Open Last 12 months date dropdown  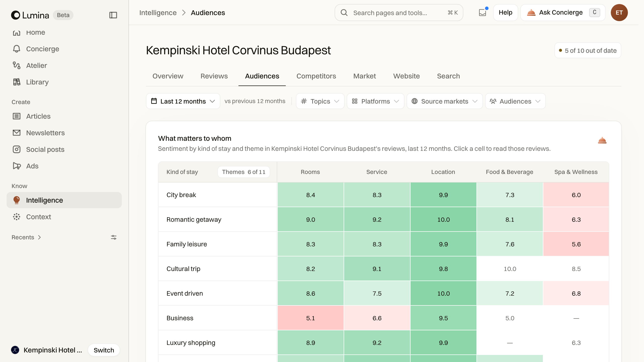click(183, 101)
